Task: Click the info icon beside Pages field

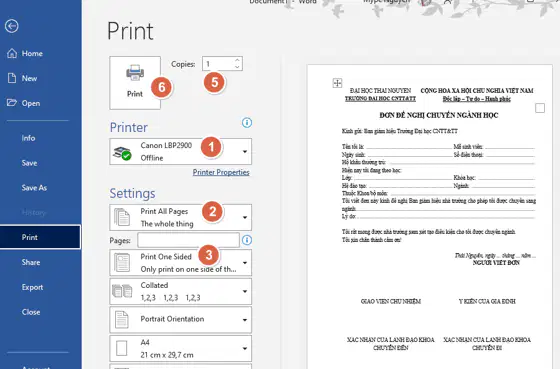Action: tap(247, 240)
